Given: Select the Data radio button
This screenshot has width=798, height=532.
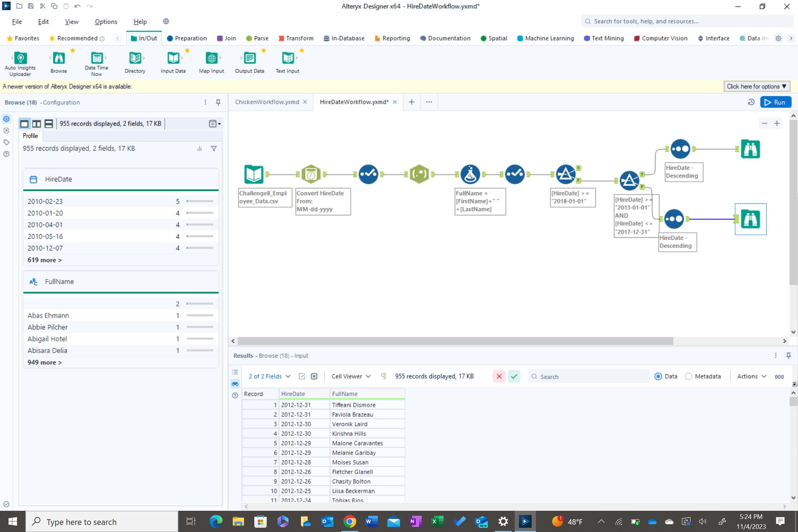Looking at the screenshot, I should click(658, 377).
